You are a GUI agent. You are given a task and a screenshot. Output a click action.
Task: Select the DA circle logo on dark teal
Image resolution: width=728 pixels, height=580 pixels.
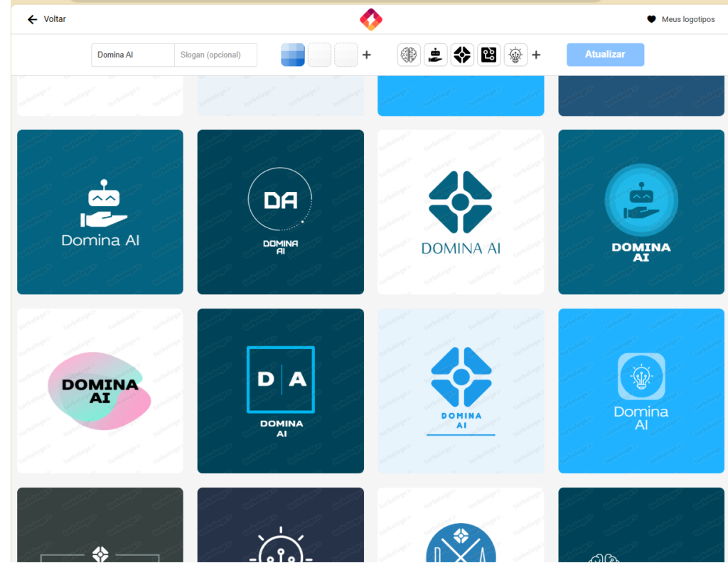[x=280, y=212]
